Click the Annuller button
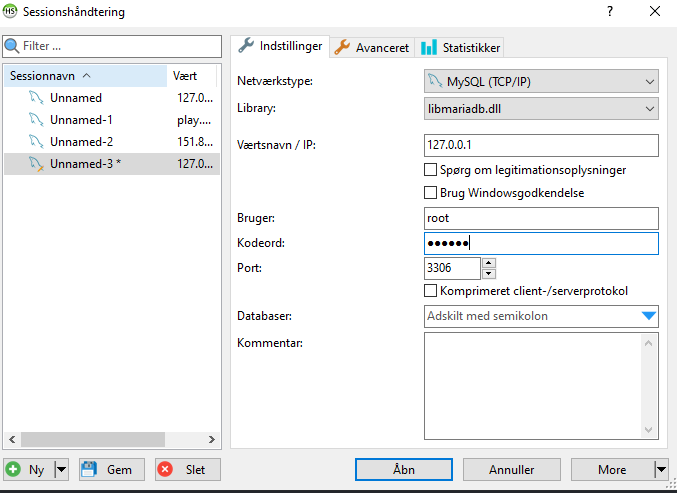This screenshot has width=677, height=493. point(510,469)
